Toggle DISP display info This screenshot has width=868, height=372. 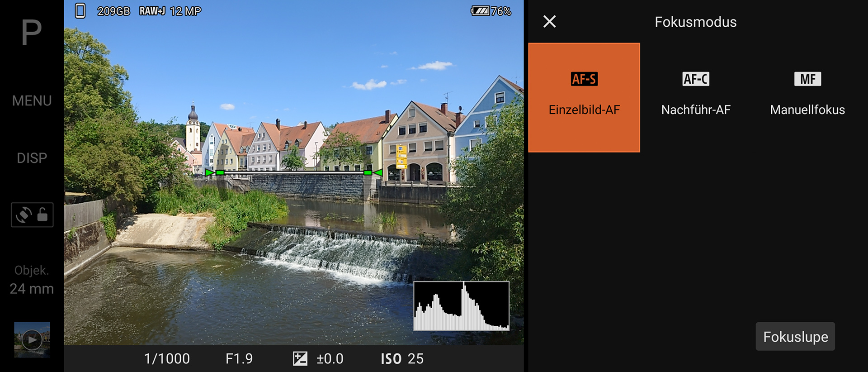point(32,158)
